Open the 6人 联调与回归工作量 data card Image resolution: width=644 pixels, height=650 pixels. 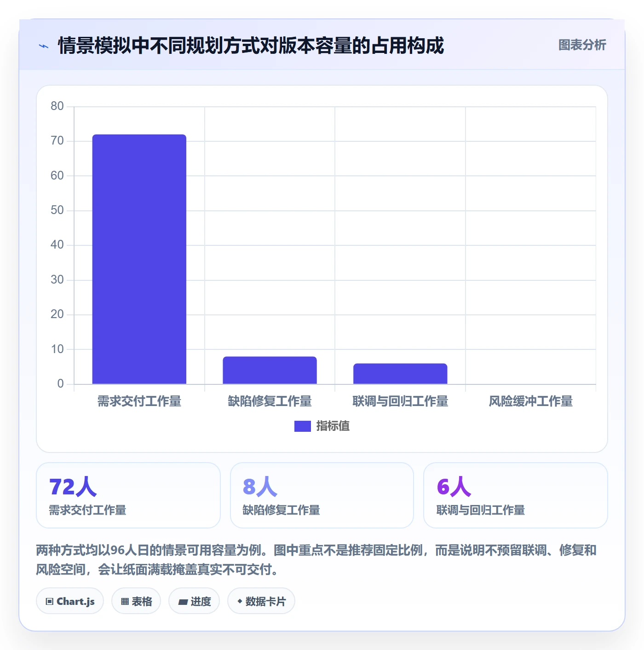point(516,495)
